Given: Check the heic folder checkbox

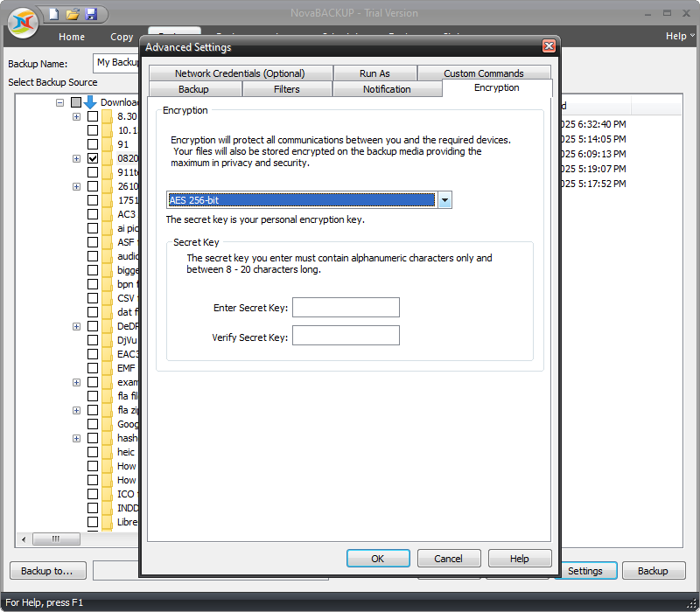Looking at the screenshot, I should coord(93,452).
